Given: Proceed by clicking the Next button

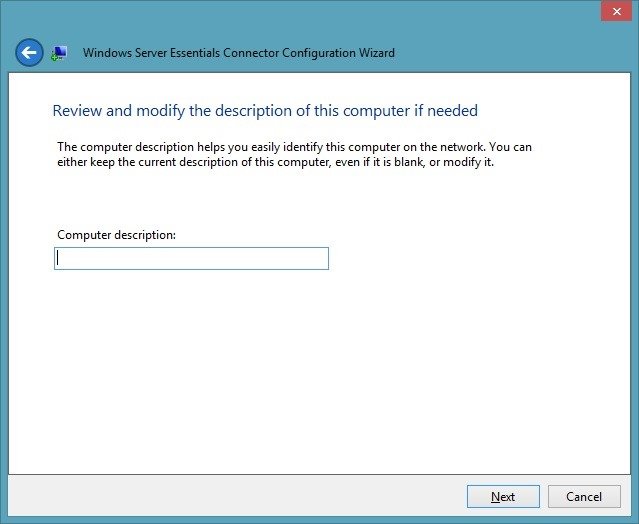Looking at the screenshot, I should tap(503, 496).
